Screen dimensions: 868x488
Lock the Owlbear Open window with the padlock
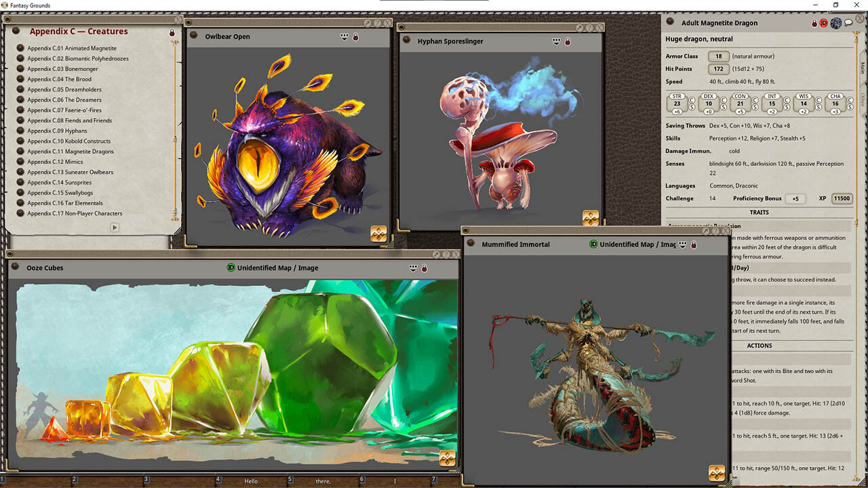355,37
